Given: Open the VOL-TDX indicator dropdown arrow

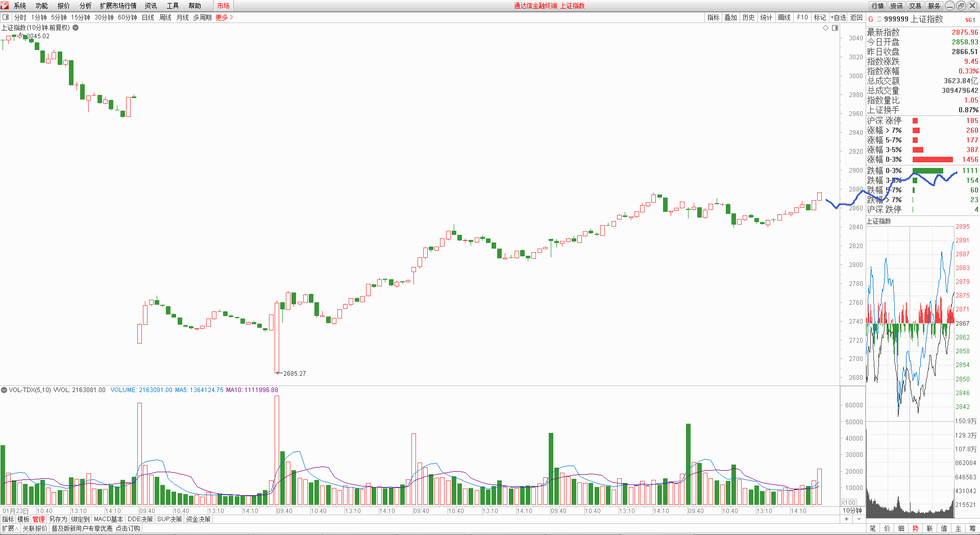Looking at the screenshot, I should pos(4,390).
